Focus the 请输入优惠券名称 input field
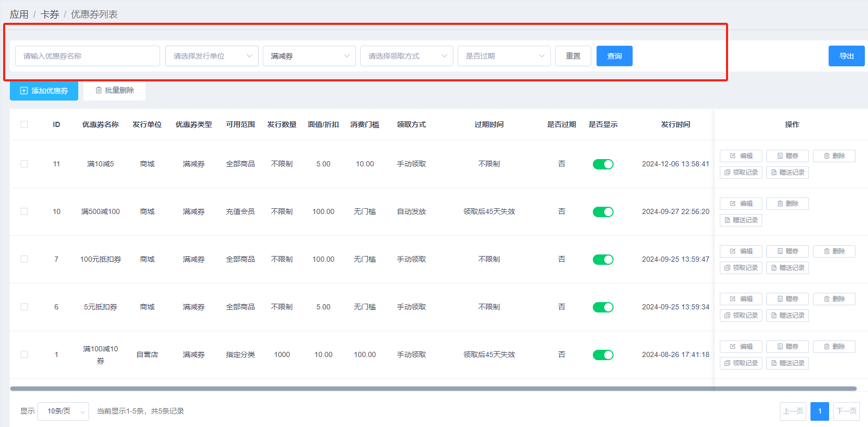The height and width of the screenshot is (427, 868). click(87, 56)
